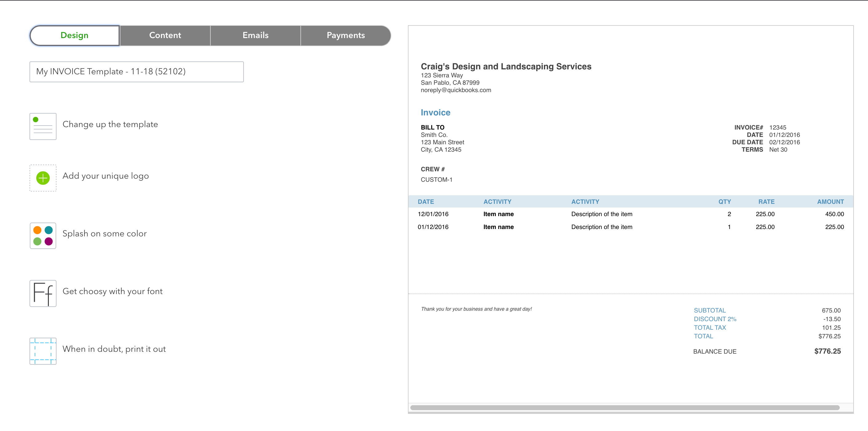This screenshot has height=431, width=868.
Task: Click the four-color dots palette icon
Action: 43,236
